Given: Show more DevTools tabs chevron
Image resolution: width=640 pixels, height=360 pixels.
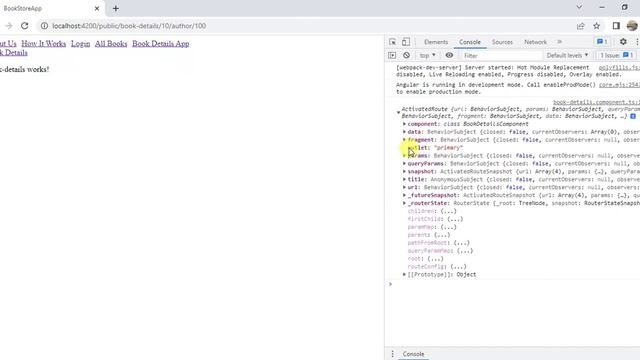Looking at the screenshot, I should 560,42.
